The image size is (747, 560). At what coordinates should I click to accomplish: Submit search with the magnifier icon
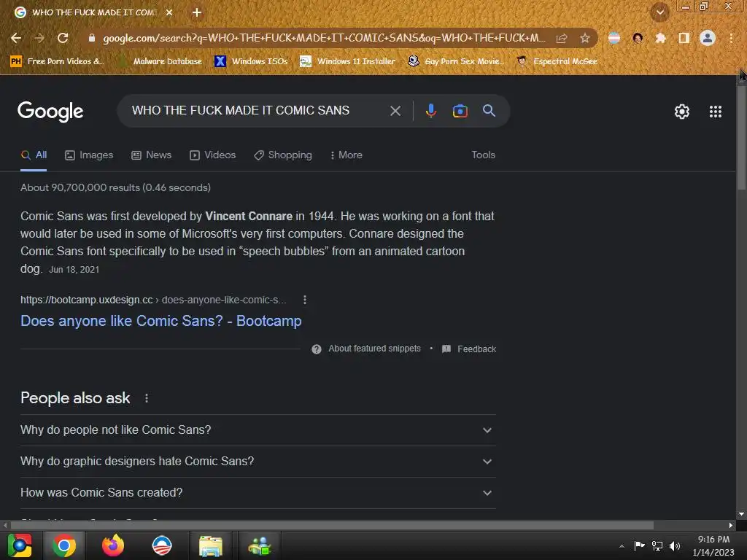(x=489, y=111)
